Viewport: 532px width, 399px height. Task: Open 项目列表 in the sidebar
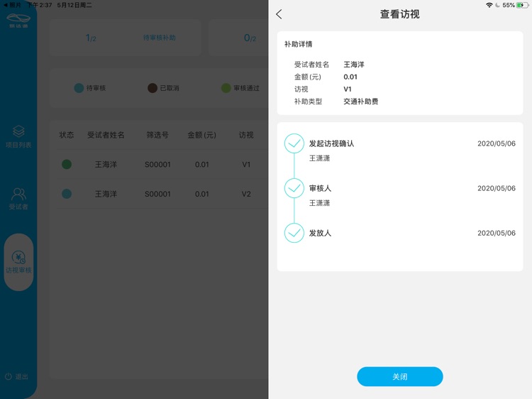coord(18,136)
